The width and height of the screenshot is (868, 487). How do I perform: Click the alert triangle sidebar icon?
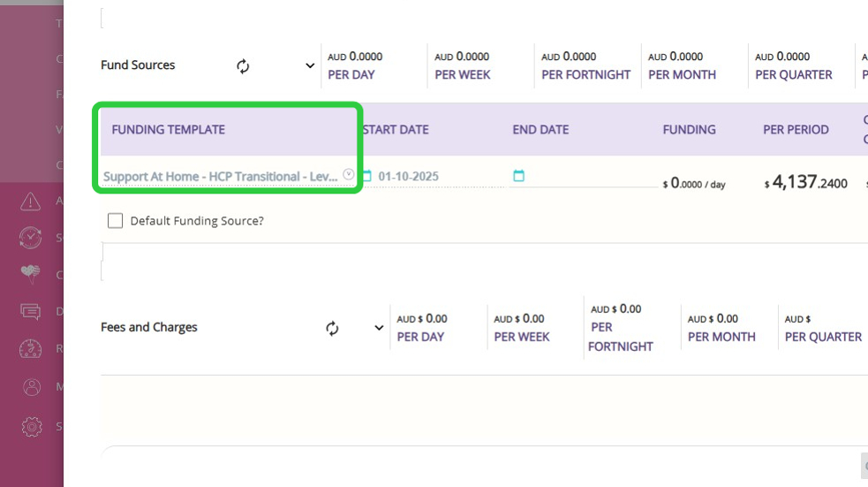[31, 202]
